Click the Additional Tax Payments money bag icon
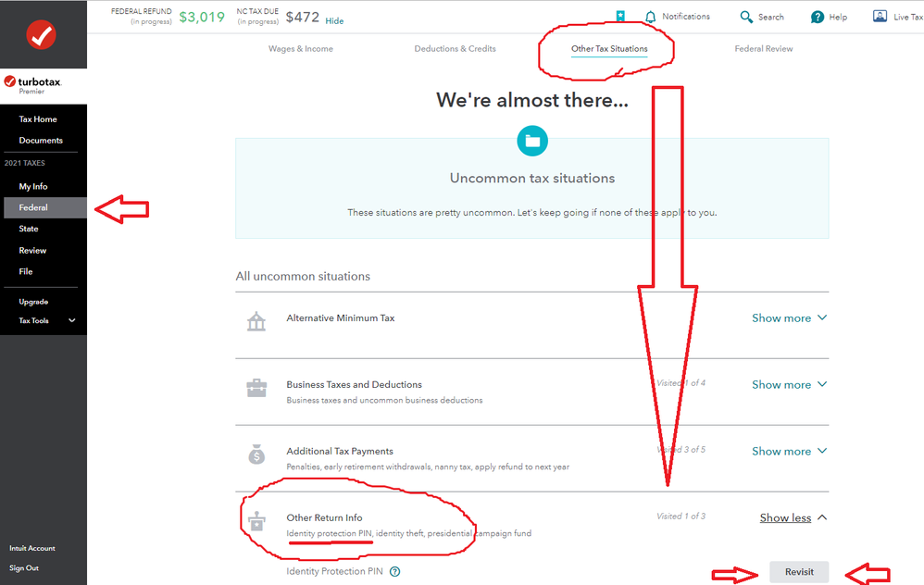Viewport: 924px width, 585px height. point(256,454)
